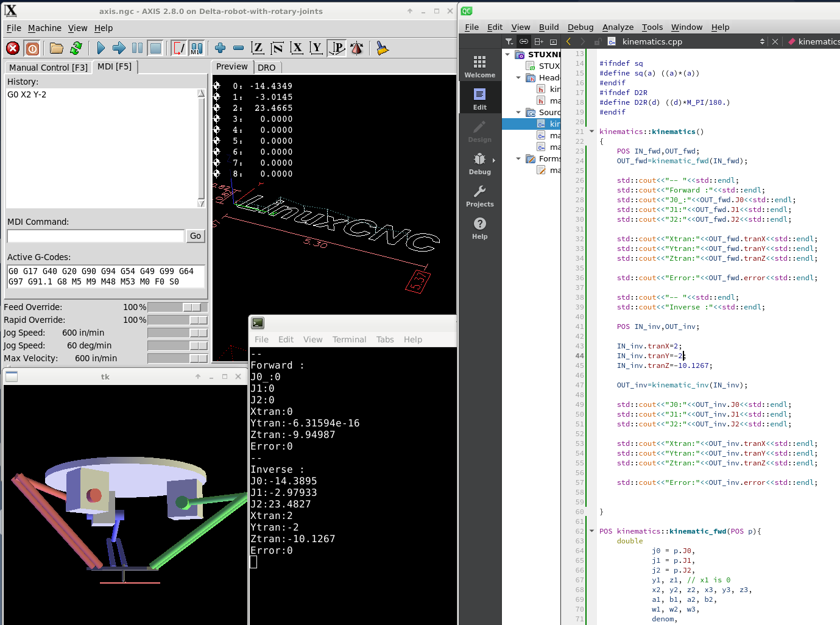Select history entry G0 X2 Y-2
Viewport: 840px width, 625px height.
coord(27,94)
